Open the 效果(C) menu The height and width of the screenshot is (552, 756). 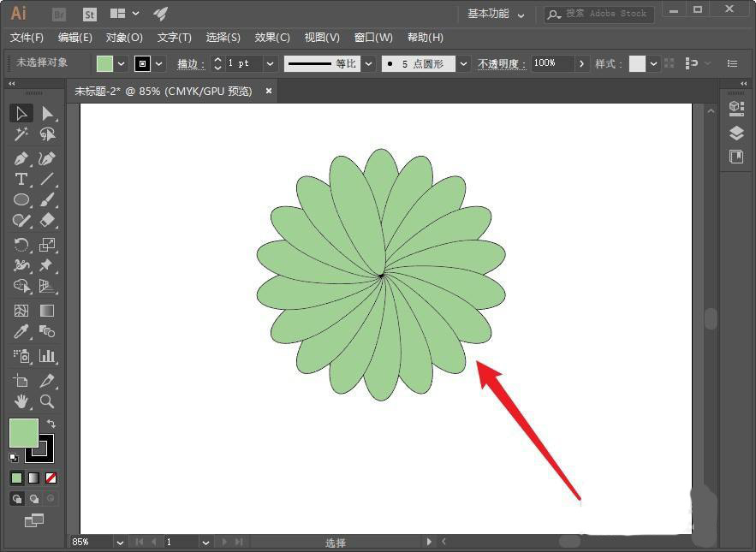point(272,38)
